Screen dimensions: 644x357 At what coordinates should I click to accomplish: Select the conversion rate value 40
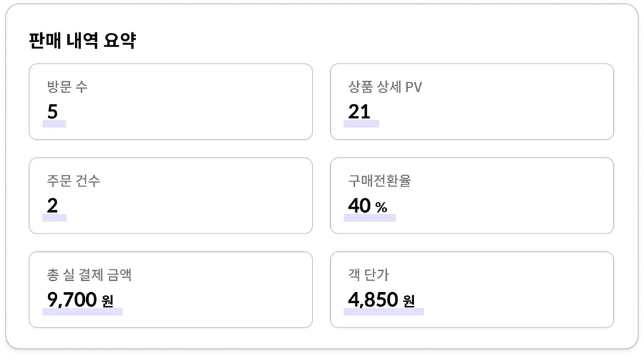(359, 206)
